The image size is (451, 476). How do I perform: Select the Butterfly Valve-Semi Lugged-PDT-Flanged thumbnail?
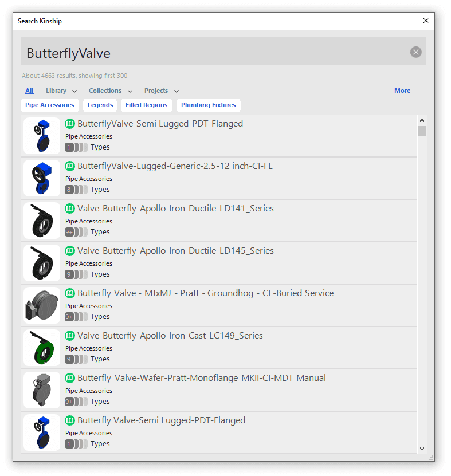click(42, 432)
